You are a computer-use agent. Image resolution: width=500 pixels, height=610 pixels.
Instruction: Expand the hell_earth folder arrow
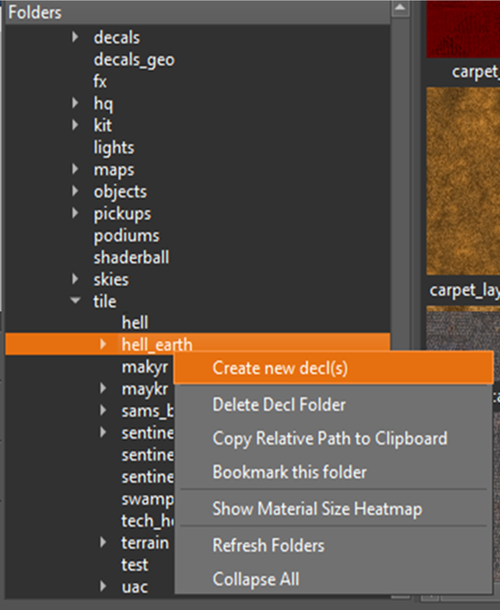tap(103, 344)
